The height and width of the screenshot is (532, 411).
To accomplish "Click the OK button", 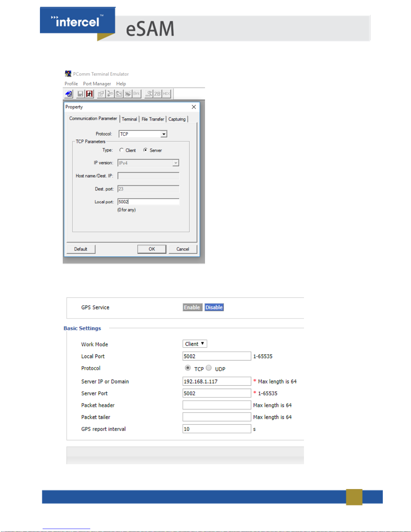I will (x=152, y=249).
